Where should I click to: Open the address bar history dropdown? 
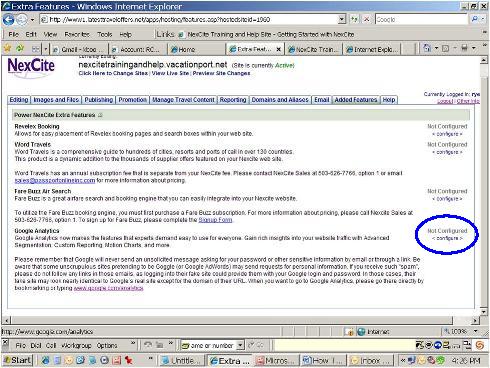342,19
